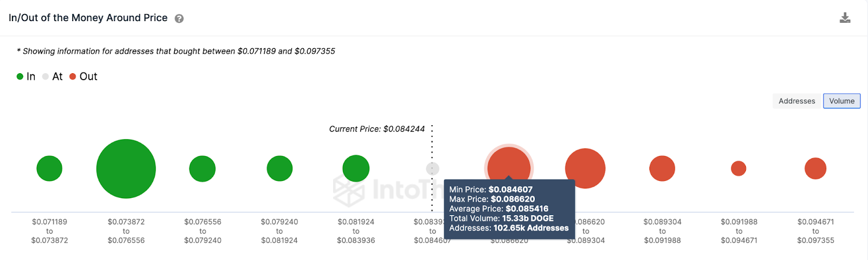
Task: Toggle the green In legend item
Action: [26, 76]
